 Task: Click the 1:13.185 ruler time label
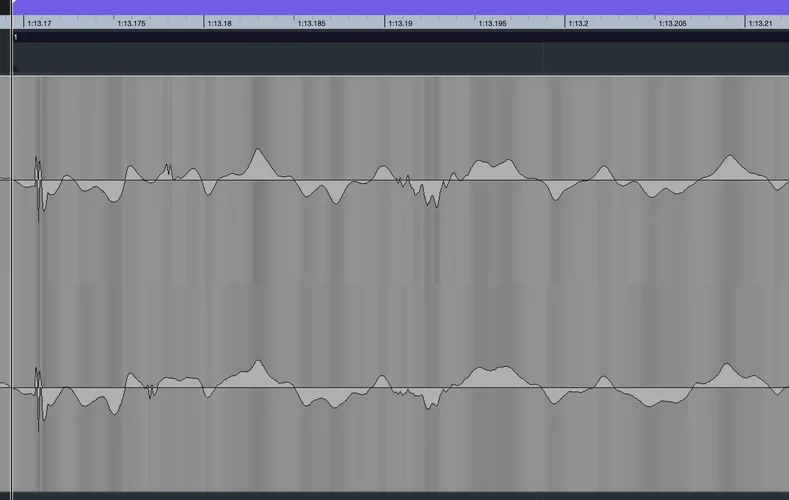(311, 23)
